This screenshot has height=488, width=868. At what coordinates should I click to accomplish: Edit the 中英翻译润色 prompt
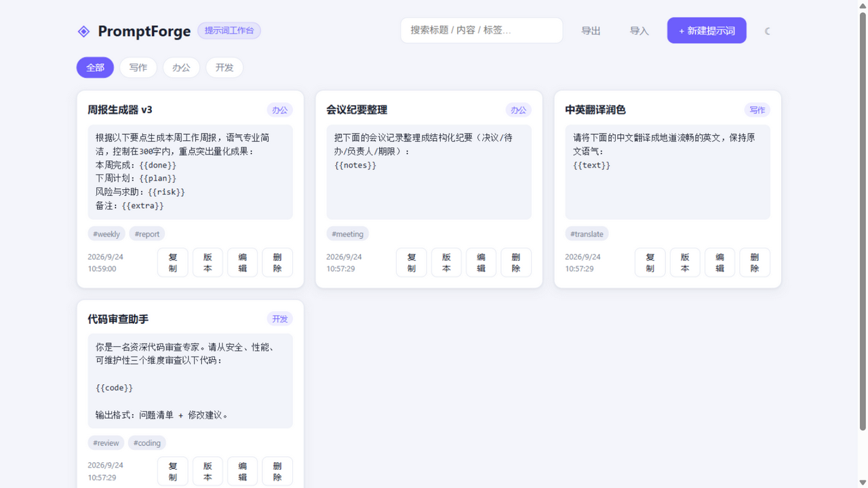click(x=720, y=262)
